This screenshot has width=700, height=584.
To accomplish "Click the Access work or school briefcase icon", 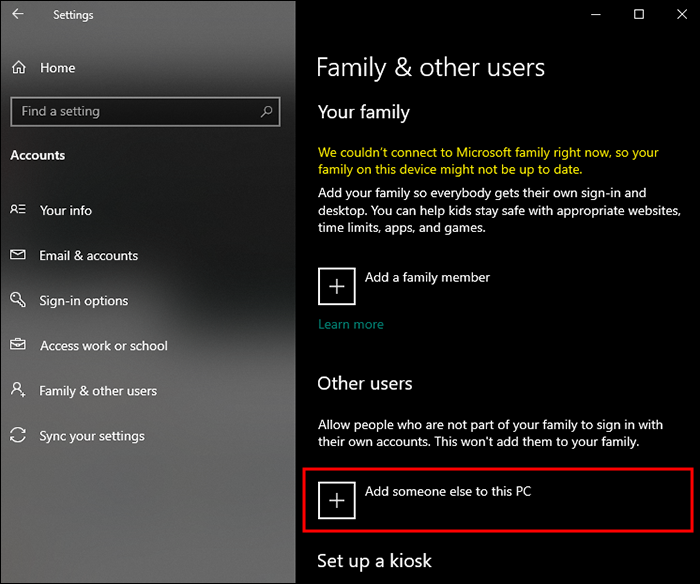I will coord(18,345).
